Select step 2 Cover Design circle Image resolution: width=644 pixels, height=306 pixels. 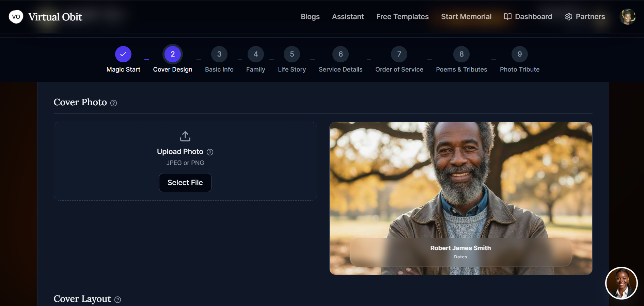(173, 54)
